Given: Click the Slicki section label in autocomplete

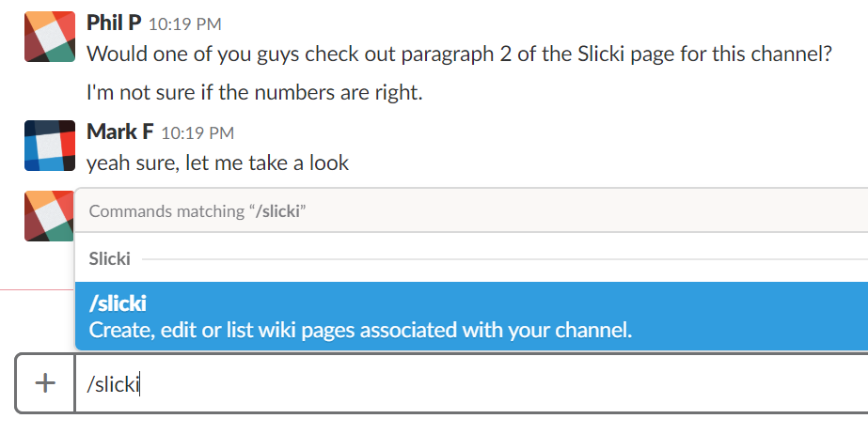Looking at the screenshot, I should click(x=110, y=258).
